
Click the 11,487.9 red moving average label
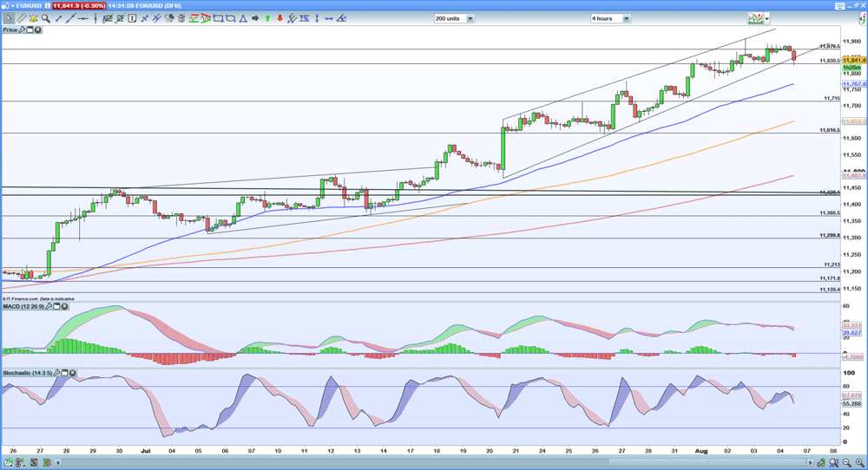tap(854, 175)
